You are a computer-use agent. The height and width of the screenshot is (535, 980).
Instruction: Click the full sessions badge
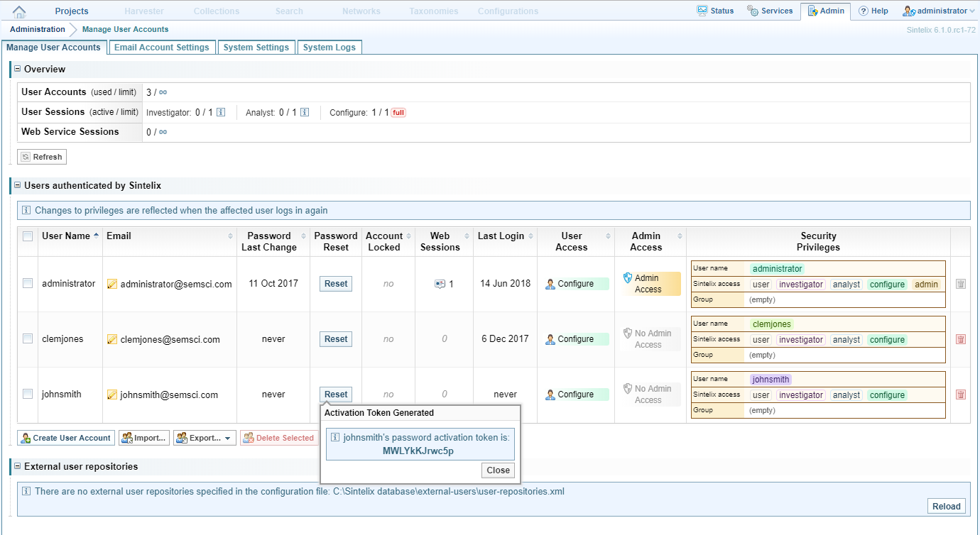point(398,112)
